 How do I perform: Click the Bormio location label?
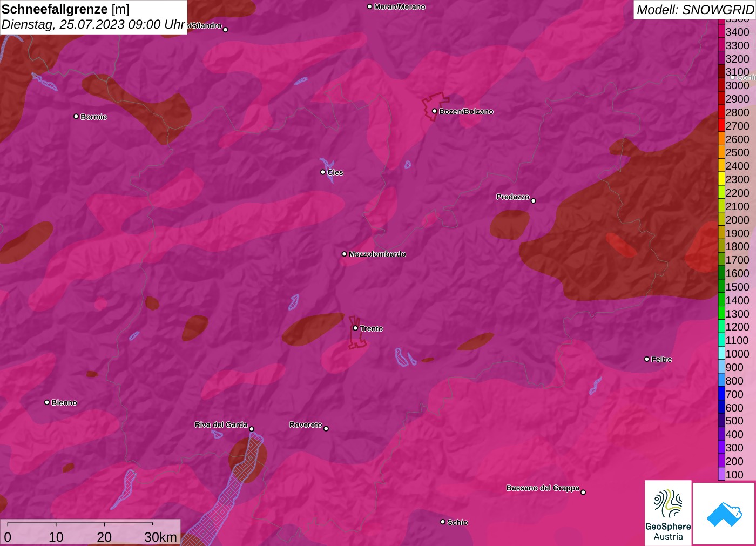point(94,117)
